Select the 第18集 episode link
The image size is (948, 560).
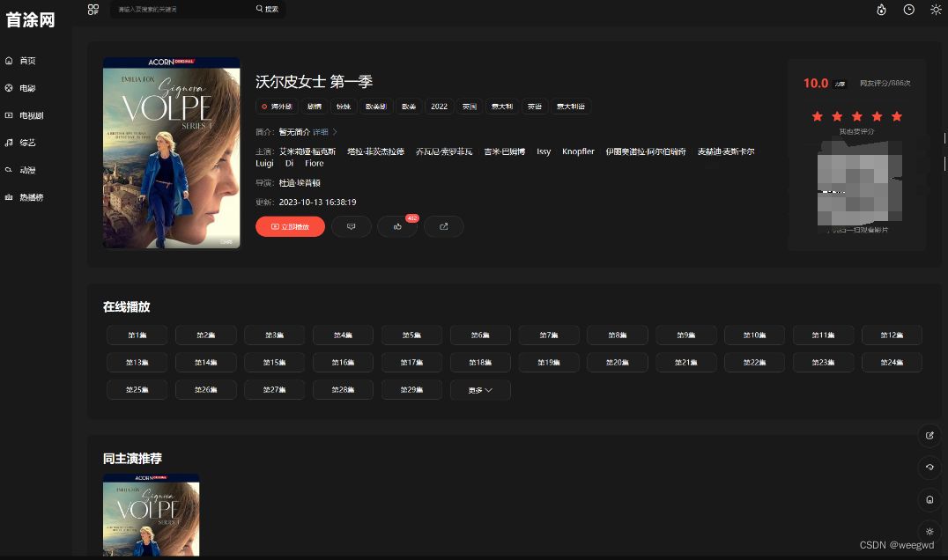click(x=480, y=362)
